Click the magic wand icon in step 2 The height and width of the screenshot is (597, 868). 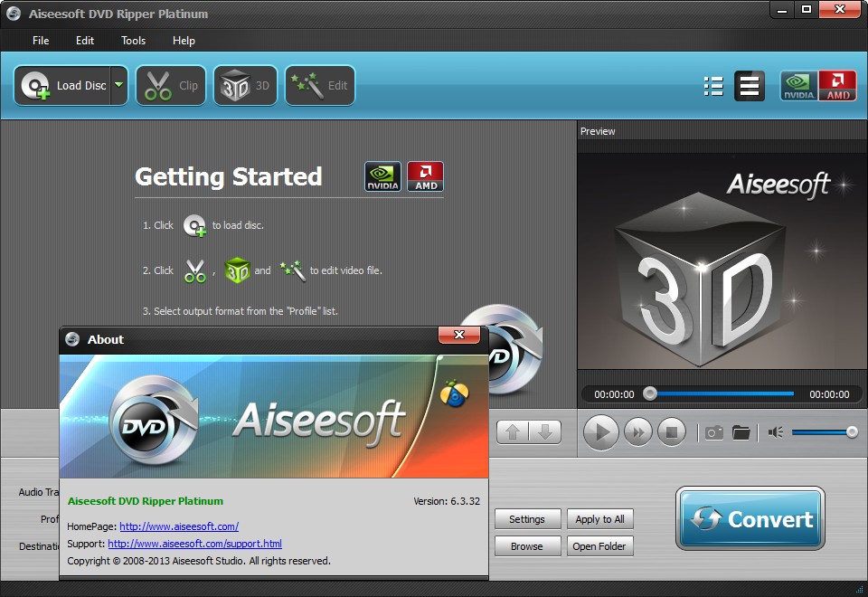(293, 270)
